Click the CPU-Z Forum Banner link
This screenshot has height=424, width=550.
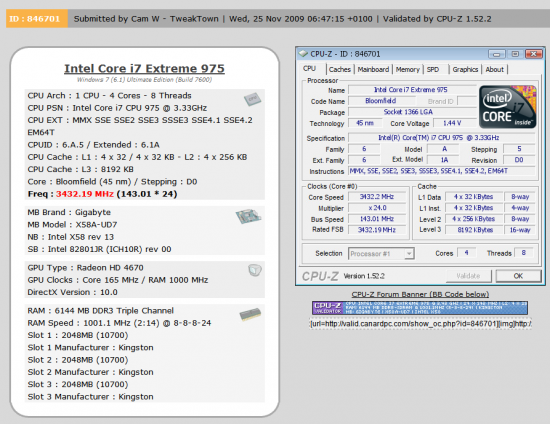coord(420,294)
